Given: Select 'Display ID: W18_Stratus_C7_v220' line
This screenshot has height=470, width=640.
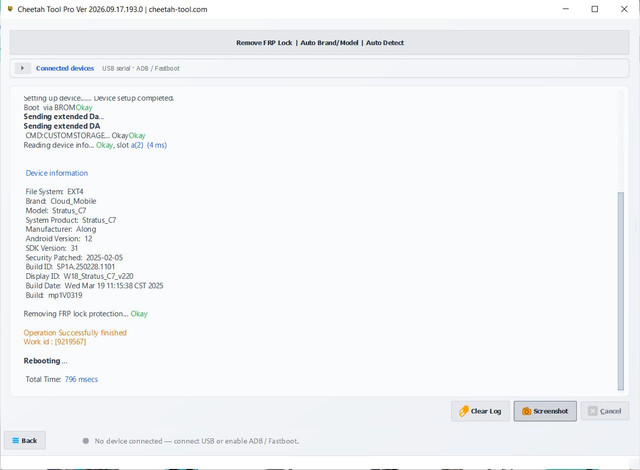Looking at the screenshot, I should [79, 276].
